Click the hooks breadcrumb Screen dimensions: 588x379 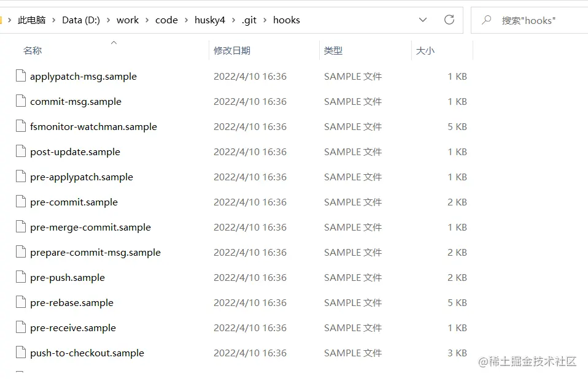pos(287,20)
